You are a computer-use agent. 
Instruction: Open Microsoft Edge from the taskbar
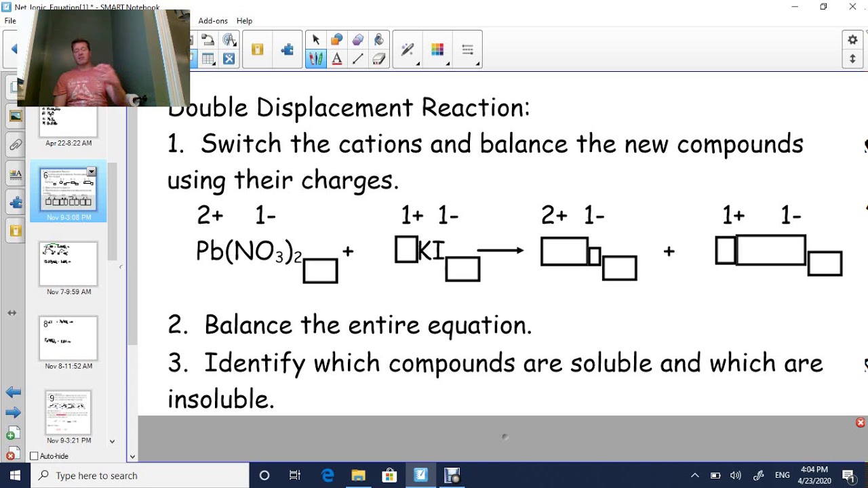(328, 475)
